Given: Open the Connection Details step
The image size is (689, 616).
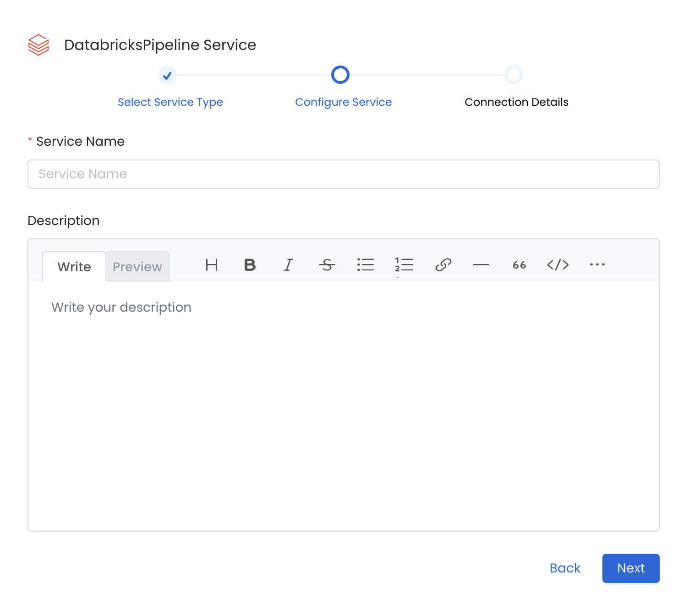Looking at the screenshot, I should coord(516,102).
